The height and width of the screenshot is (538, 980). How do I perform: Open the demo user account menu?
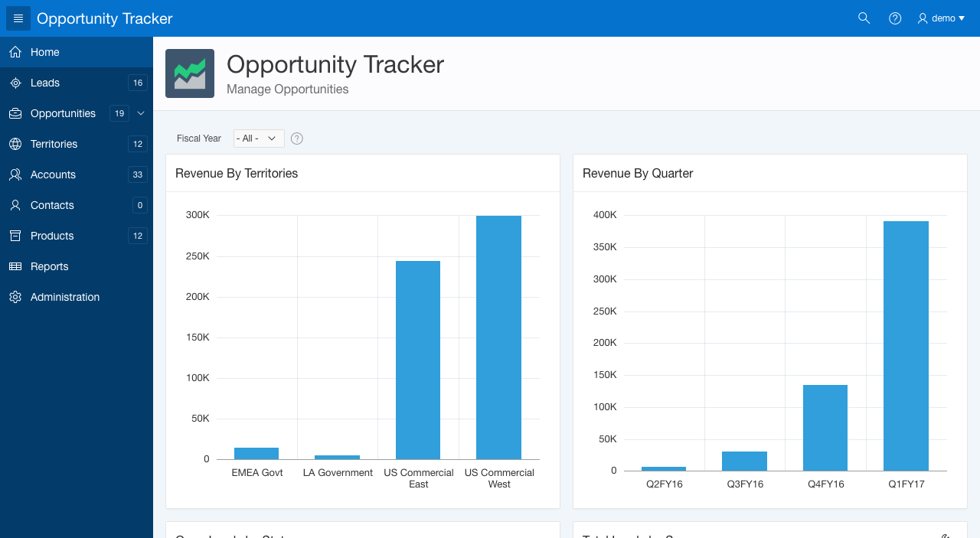941,18
